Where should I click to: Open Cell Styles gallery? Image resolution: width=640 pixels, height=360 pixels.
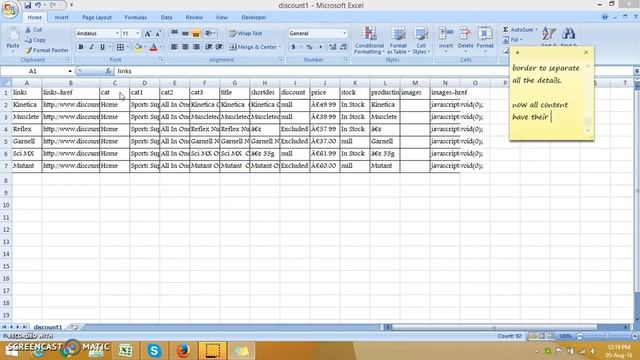(x=420, y=40)
